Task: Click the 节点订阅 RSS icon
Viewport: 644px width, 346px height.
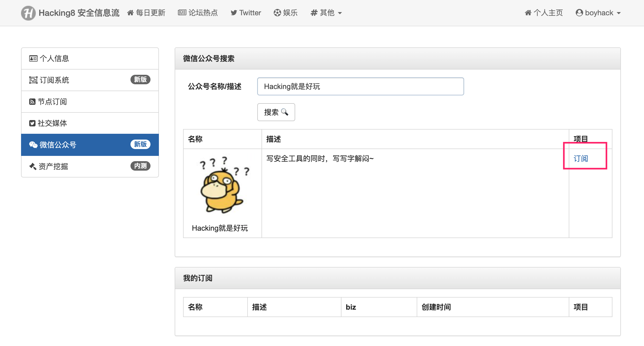Action: point(32,102)
